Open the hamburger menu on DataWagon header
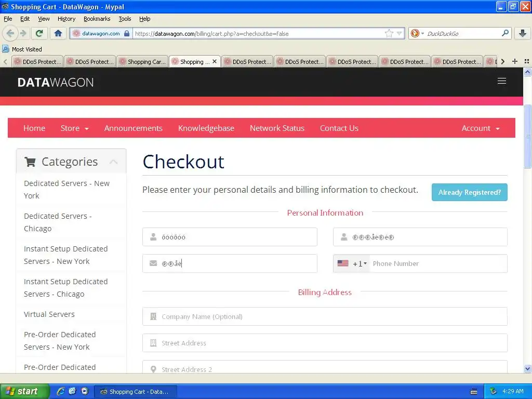This screenshot has height=399, width=532. (x=502, y=81)
